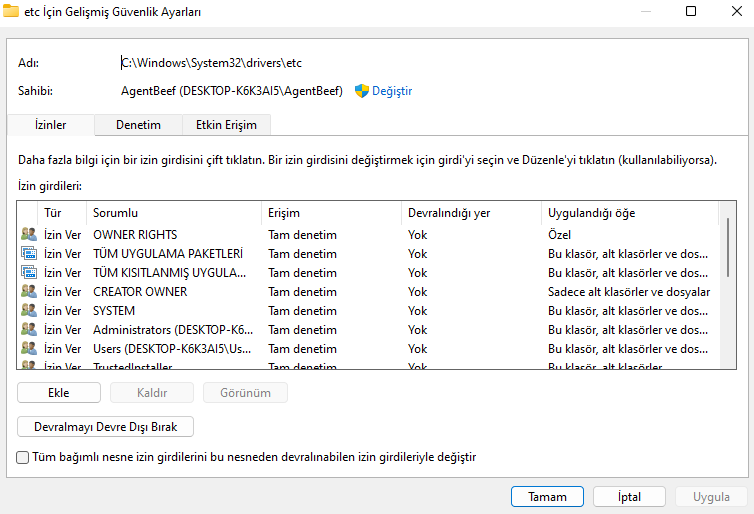The height and width of the screenshot is (514, 754).
Task: Select the SYSTEM permission entry
Action: (x=369, y=311)
